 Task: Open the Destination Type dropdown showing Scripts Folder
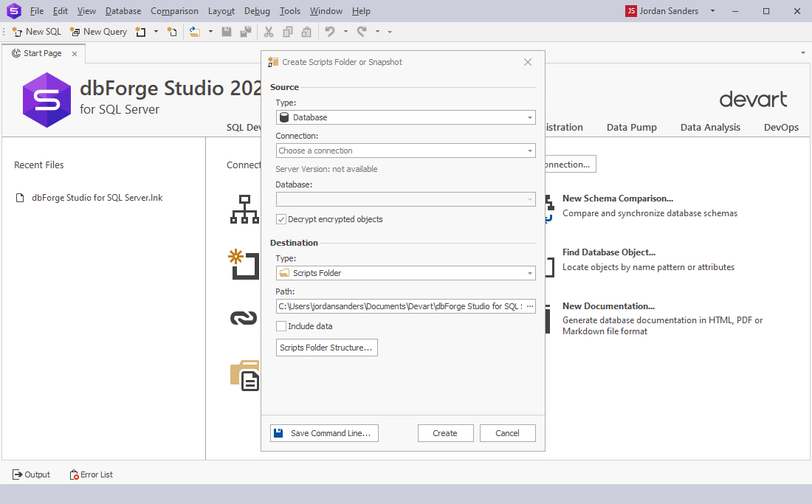[x=405, y=273]
